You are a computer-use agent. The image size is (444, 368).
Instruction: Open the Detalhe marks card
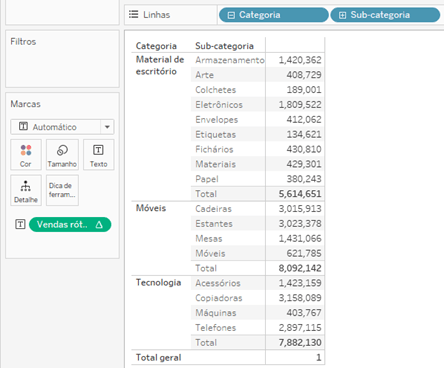pyautogui.click(x=26, y=190)
